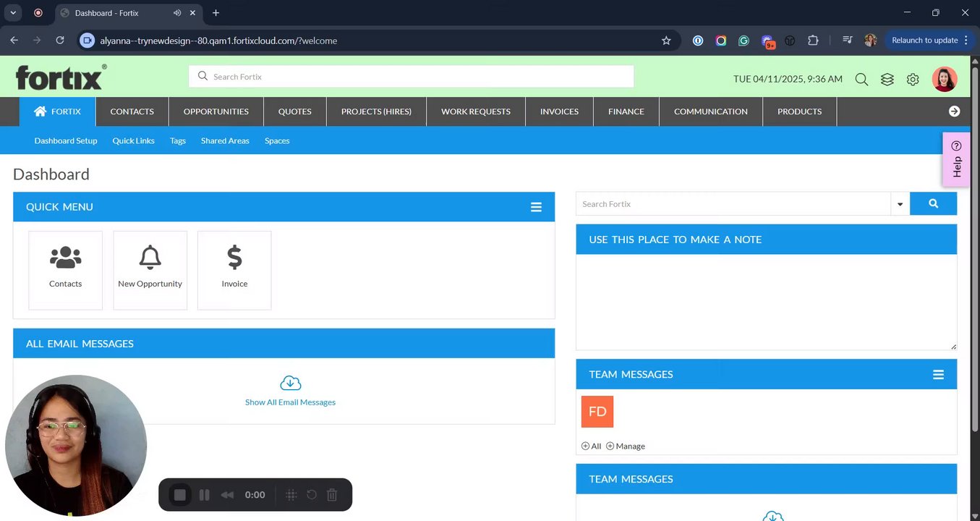Expand the dashboard search dropdown arrow

[x=900, y=204]
